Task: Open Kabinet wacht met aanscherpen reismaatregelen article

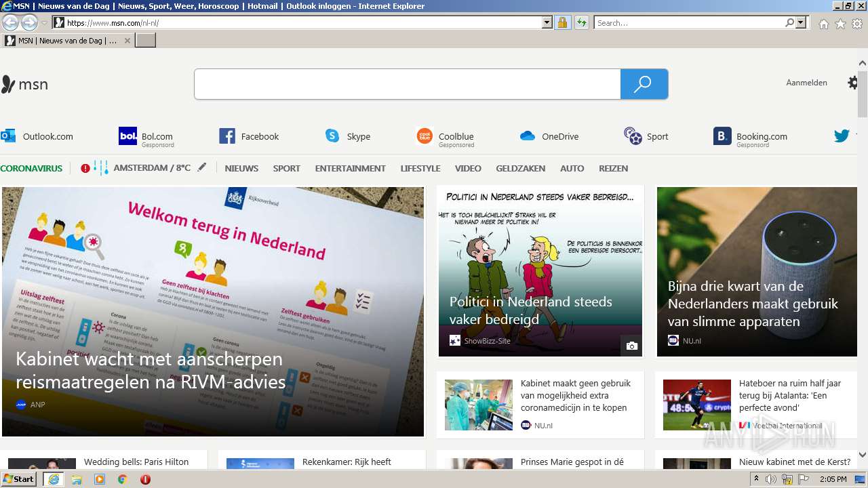Action: tap(213, 312)
